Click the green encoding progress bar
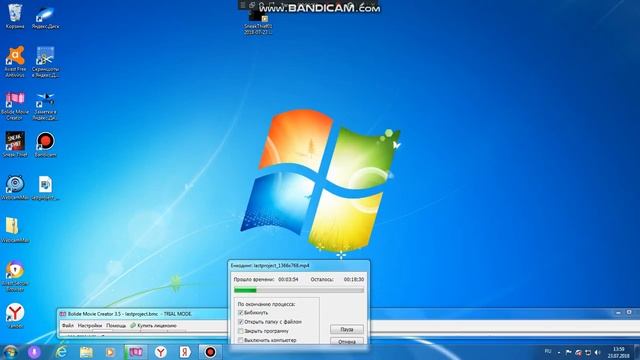The image size is (640, 360). pyautogui.click(x=299, y=290)
